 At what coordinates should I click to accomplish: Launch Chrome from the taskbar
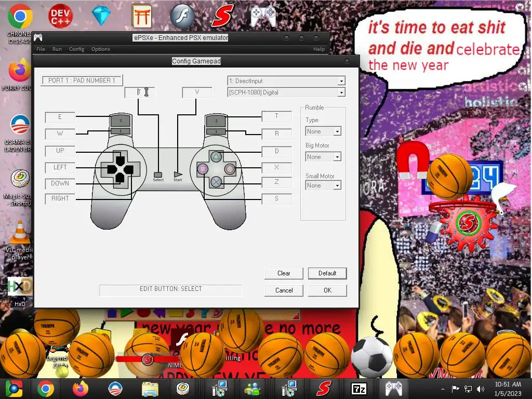click(x=46, y=389)
